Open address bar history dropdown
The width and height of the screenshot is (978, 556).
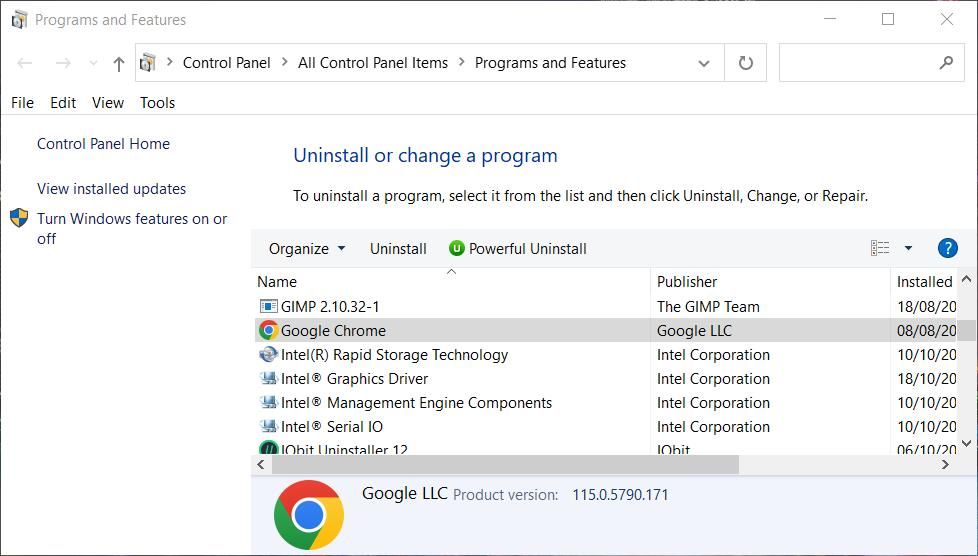point(704,63)
